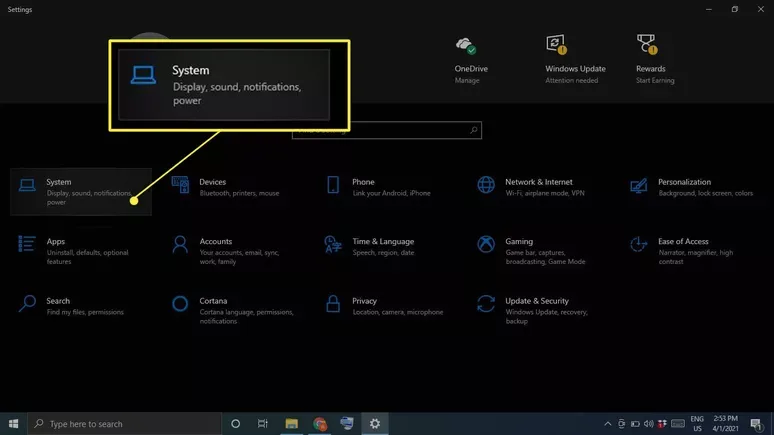Open the Privacy padlock icon
Viewport: 774px width, 435px height.
[333, 304]
